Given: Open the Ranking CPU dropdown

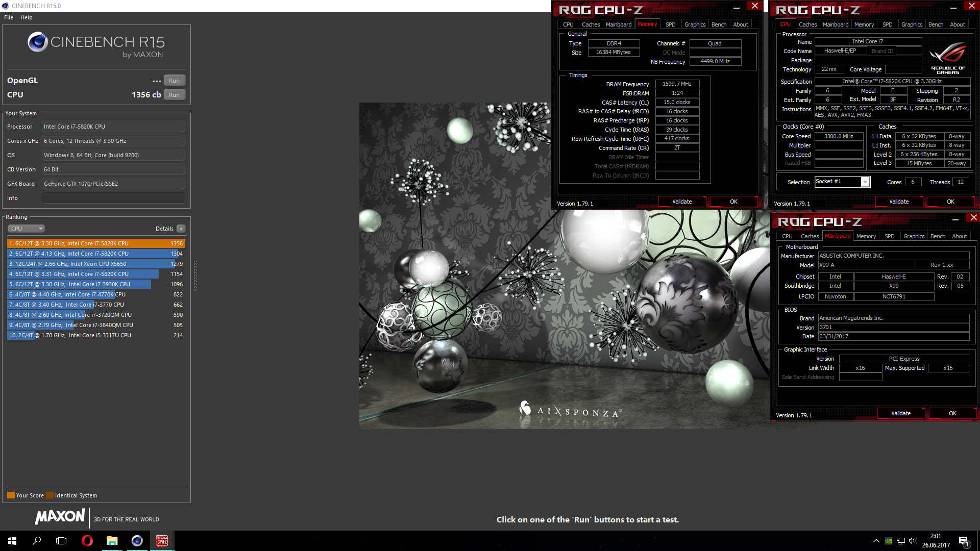Looking at the screenshot, I should 27,229.
